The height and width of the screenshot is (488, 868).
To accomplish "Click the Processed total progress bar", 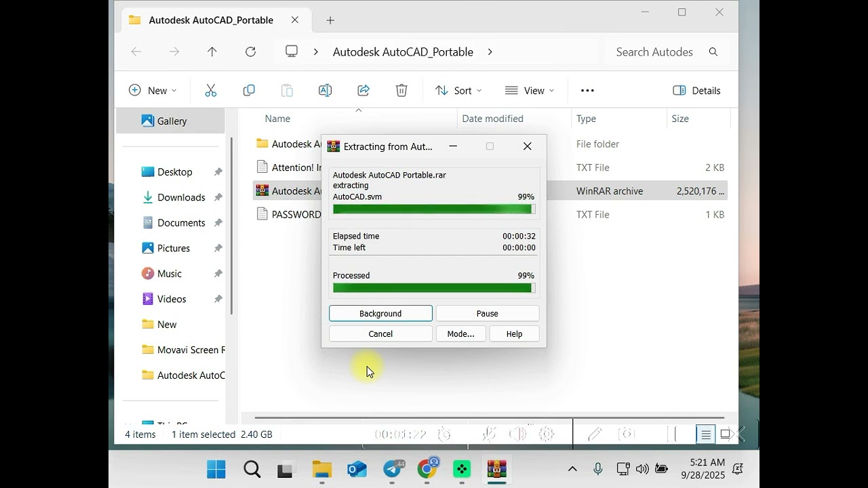I will coord(434,288).
